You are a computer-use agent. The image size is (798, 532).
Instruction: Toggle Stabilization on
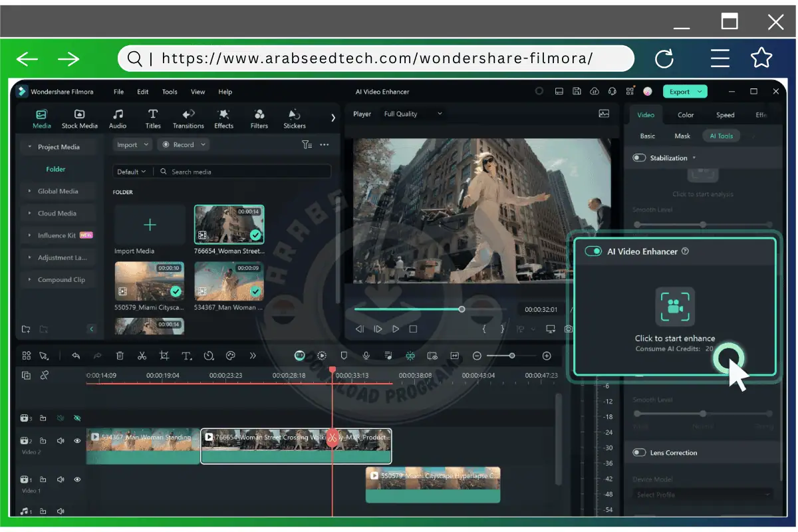[639, 158]
